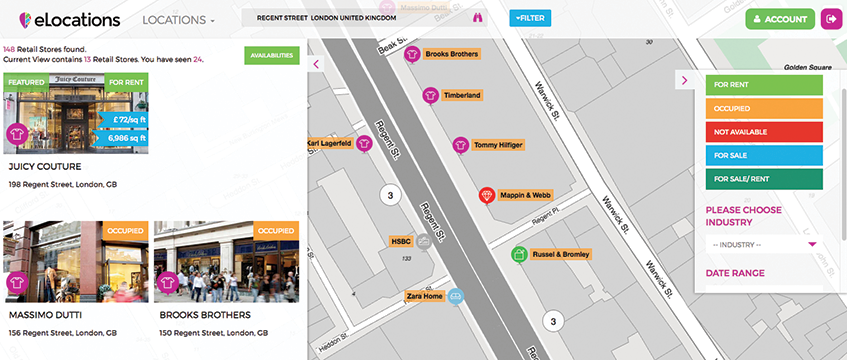
Task: Collapse the listings panel with left chevron
Action: [x=316, y=64]
